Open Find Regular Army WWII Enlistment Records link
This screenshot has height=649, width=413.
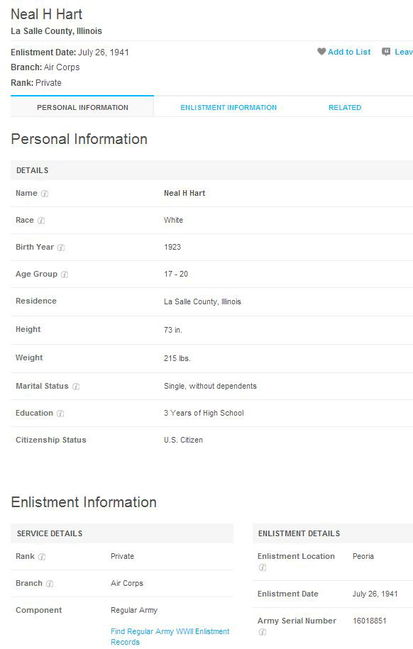pos(170,637)
